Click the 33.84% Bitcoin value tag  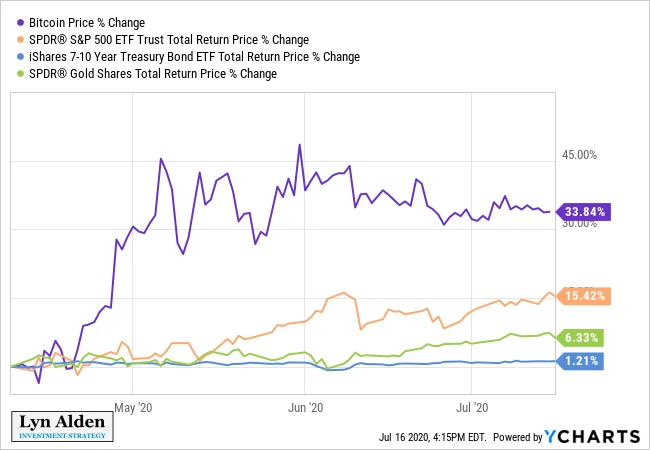click(x=583, y=212)
